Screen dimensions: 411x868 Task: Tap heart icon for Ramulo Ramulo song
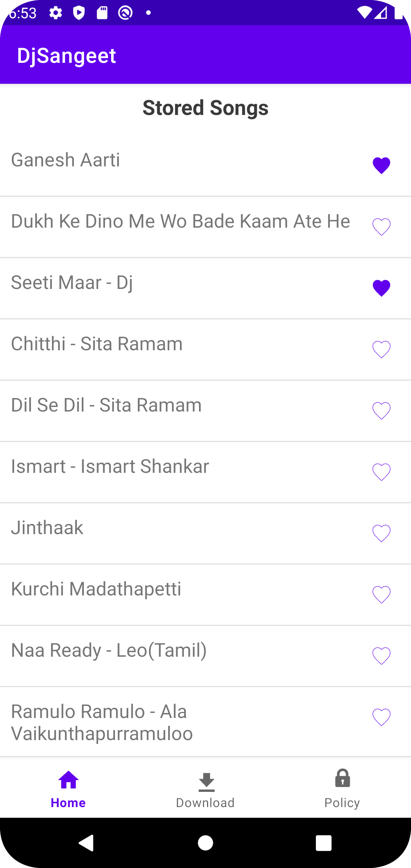coord(381,717)
